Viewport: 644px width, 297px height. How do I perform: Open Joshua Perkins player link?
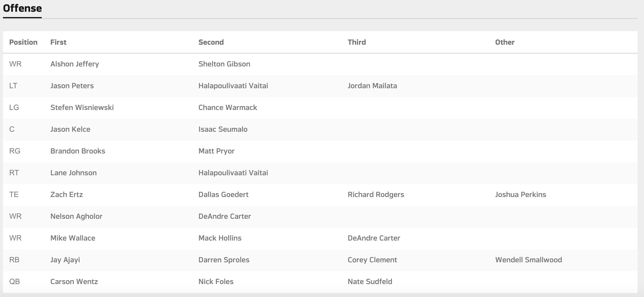[521, 195]
